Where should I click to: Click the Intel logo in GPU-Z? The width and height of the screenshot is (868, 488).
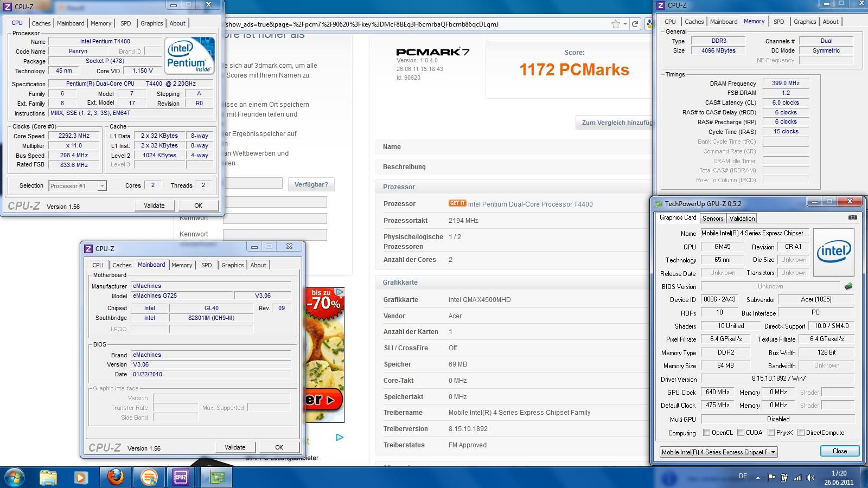[834, 252]
